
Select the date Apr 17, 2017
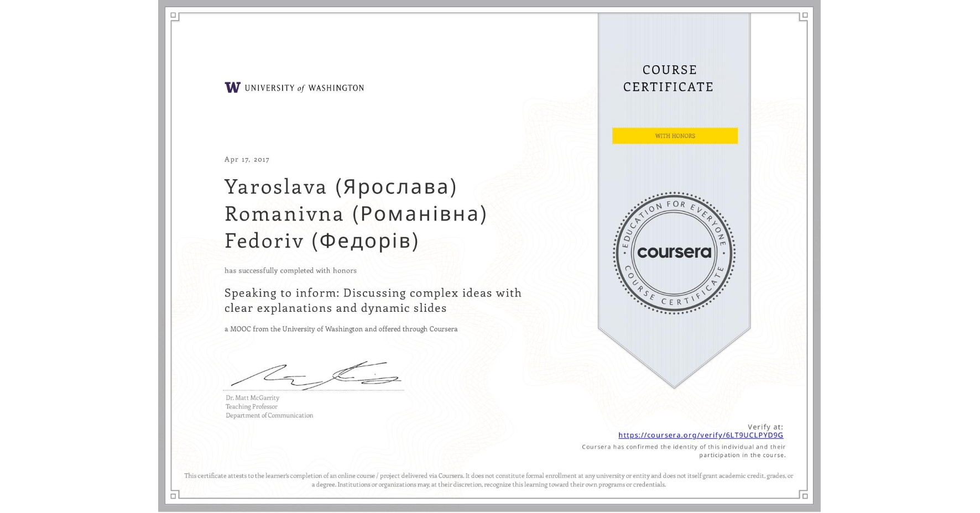click(x=247, y=159)
